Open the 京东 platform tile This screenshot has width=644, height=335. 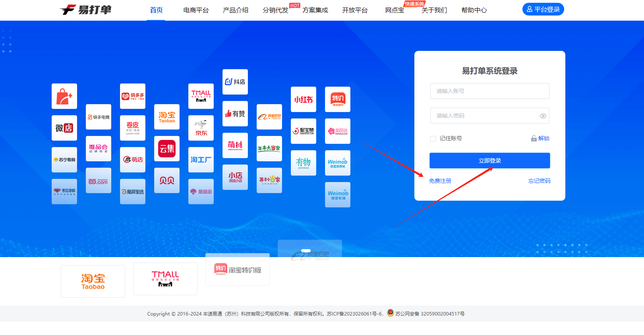point(201,128)
